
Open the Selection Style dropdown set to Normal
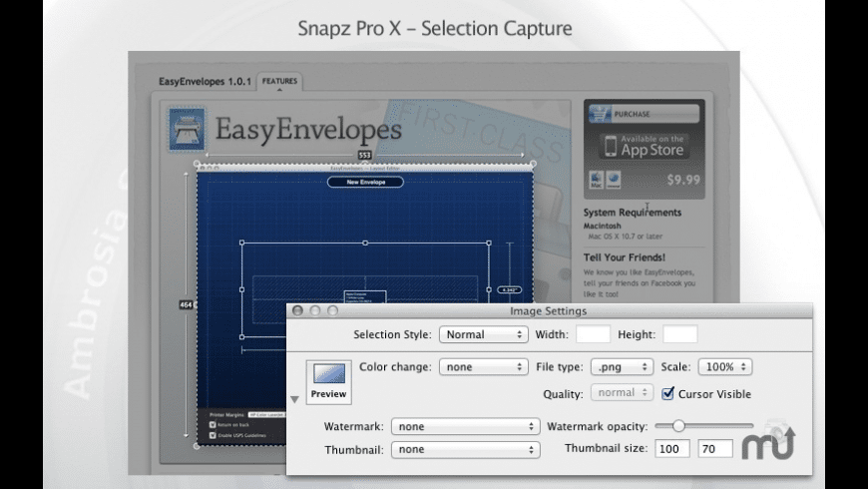(x=483, y=334)
